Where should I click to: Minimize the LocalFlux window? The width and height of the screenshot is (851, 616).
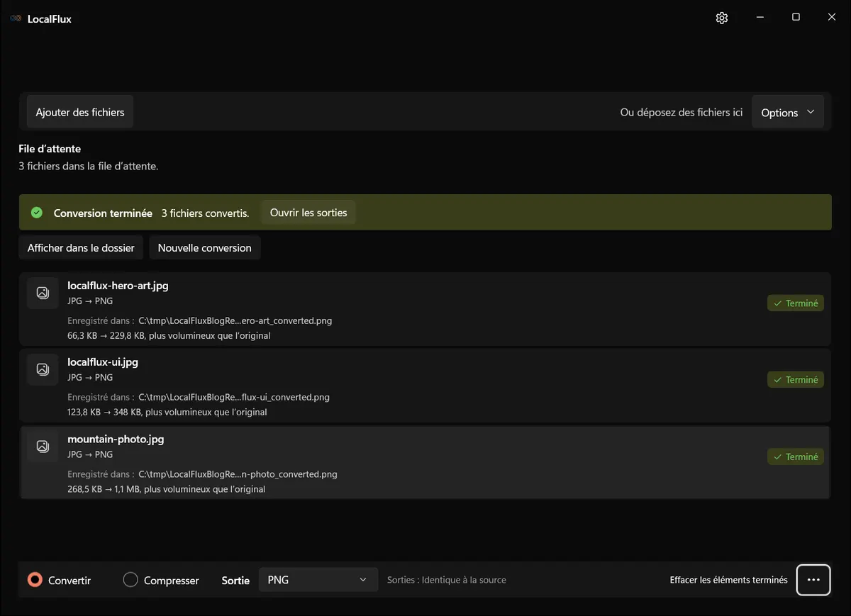click(760, 18)
